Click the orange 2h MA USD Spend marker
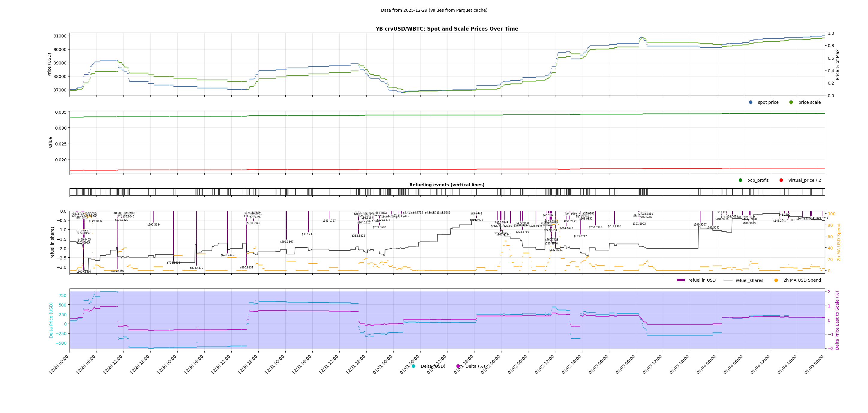 point(776,280)
